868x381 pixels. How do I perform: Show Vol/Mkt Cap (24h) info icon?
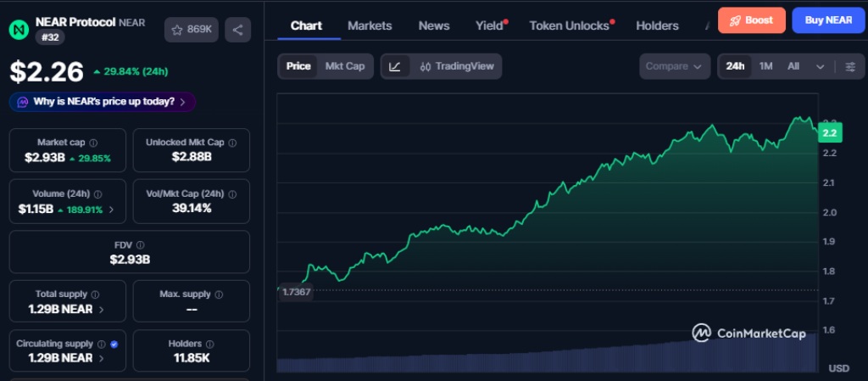pyautogui.click(x=232, y=194)
